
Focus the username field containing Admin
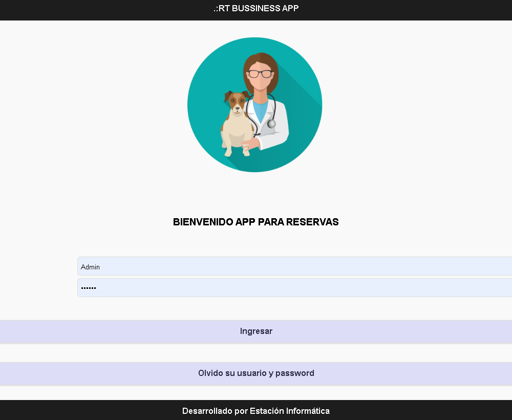click(x=294, y=266)
